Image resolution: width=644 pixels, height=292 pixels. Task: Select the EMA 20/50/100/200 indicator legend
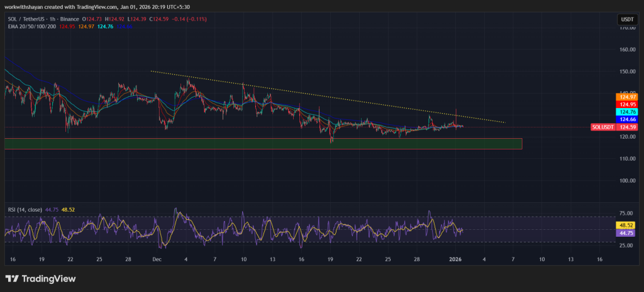pyautogui.click(x=30, y=26)
